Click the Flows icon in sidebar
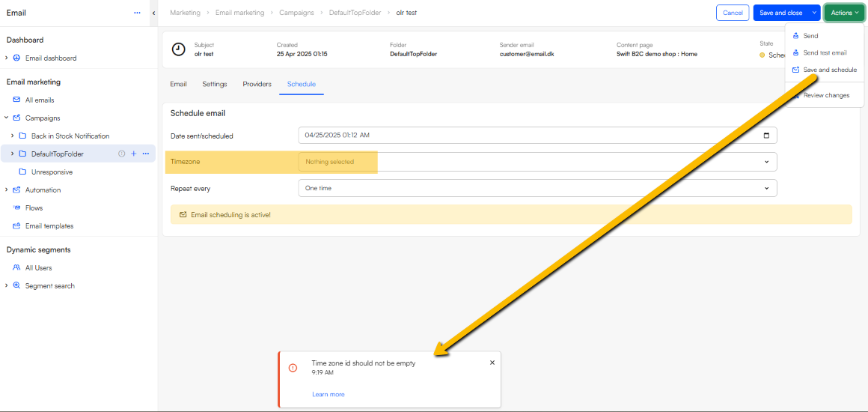The width and height of the screenshot is (868, 412). coord(16,207)
